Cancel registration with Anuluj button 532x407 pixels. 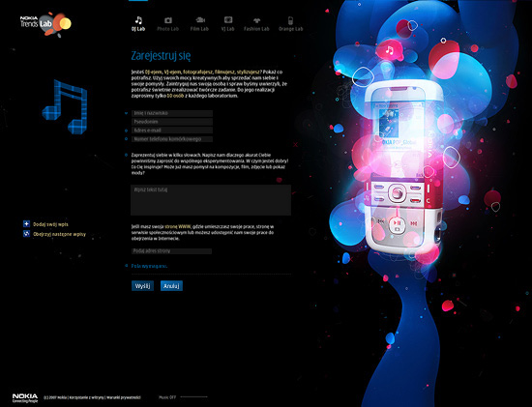[171, 286]
